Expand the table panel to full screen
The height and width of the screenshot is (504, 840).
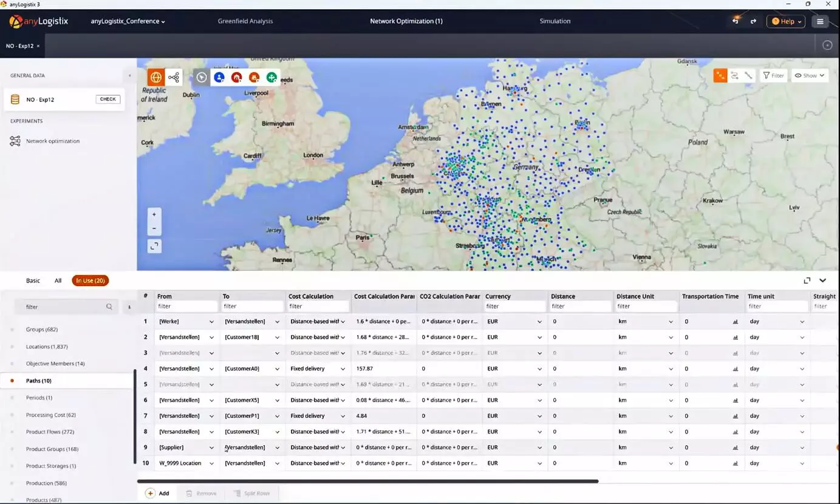click(x=807, y=281)
